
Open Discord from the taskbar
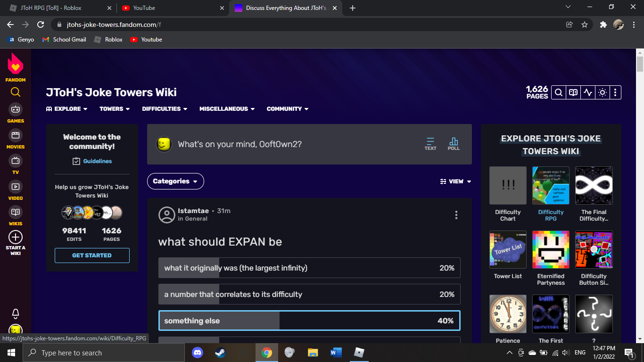click(x=198, y=353)
